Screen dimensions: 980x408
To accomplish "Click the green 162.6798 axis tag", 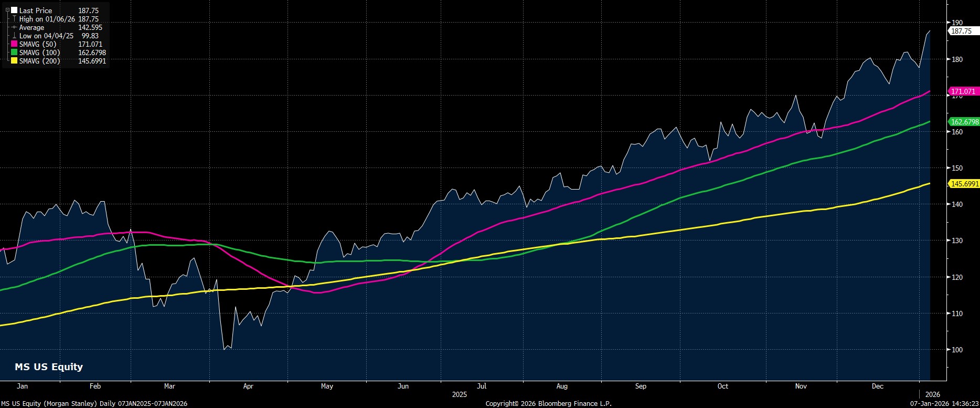I will (965, 122).
